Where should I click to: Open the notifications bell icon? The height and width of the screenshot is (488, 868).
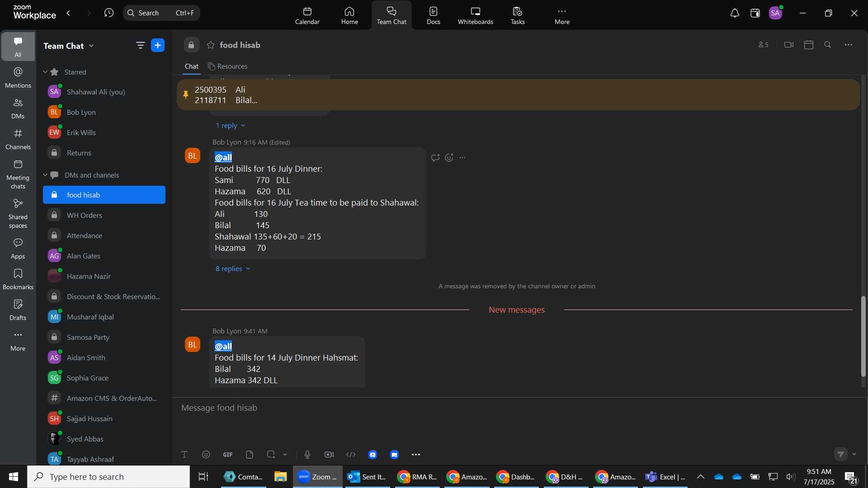(735, 13)
